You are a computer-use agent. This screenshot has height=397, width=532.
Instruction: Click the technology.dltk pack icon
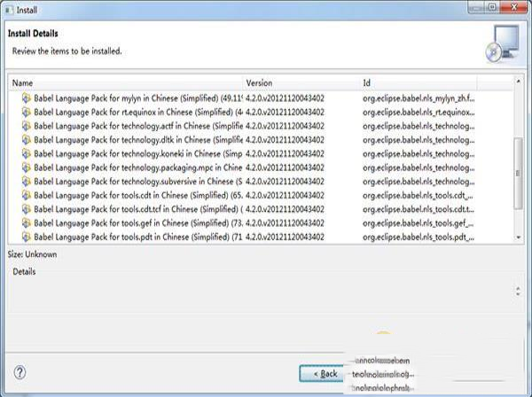[x=27, y=140]
